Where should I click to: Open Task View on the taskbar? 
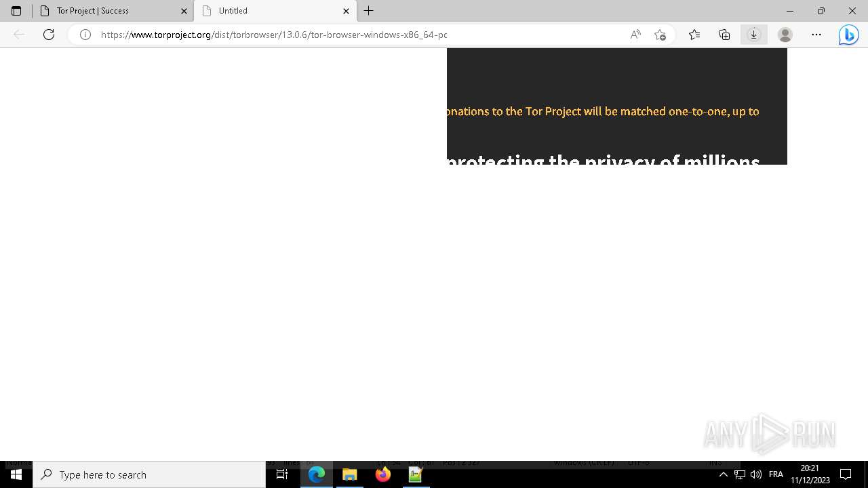282,474
